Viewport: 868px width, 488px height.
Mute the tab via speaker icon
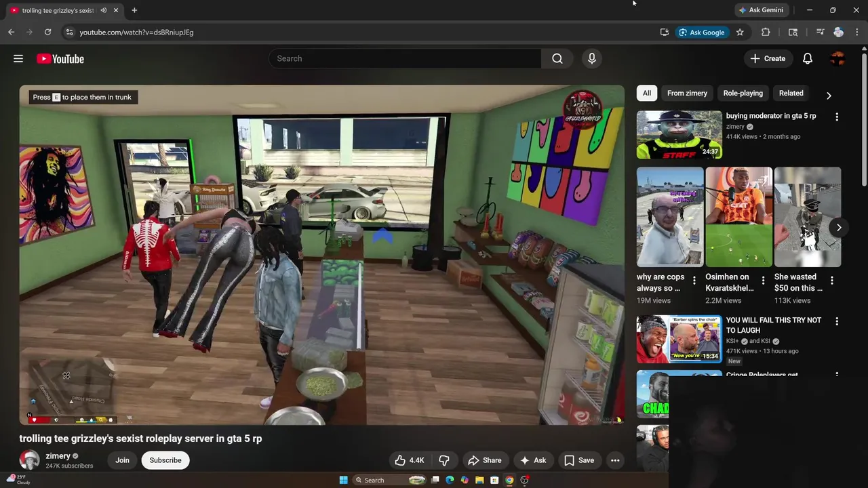coord(104,10)
